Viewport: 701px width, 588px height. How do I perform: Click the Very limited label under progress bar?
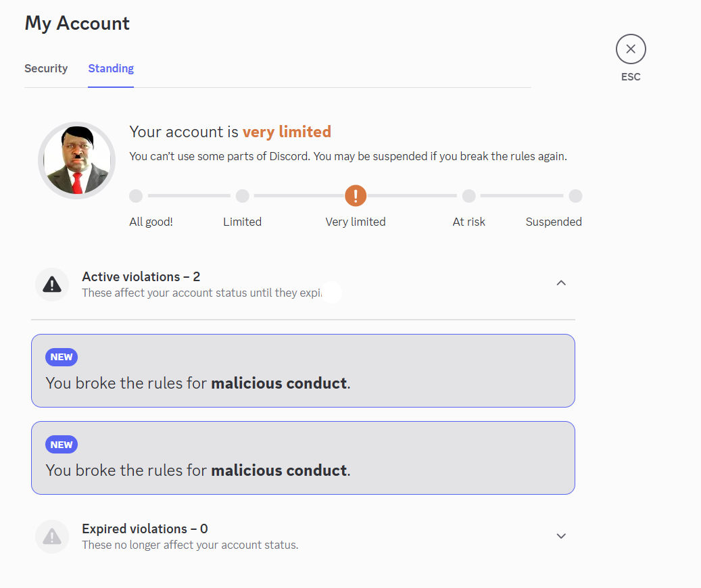tap(356, 222)
